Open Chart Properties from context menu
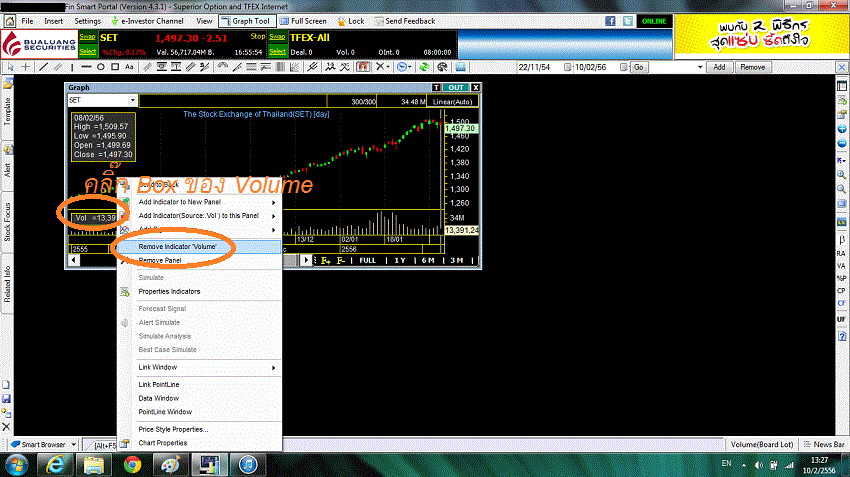The image size is (850, 477). tap(199, 443)
